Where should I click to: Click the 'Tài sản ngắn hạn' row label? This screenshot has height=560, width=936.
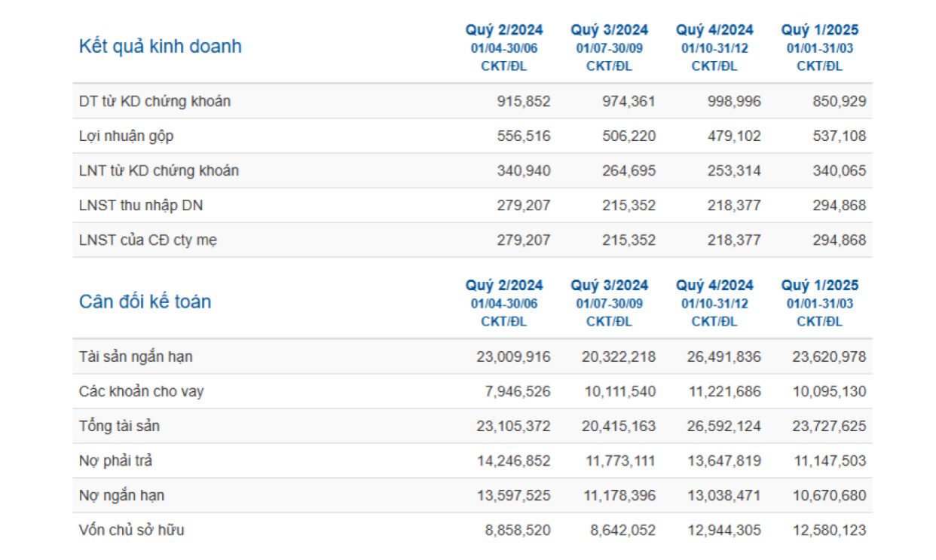click(x=140, y=357)
